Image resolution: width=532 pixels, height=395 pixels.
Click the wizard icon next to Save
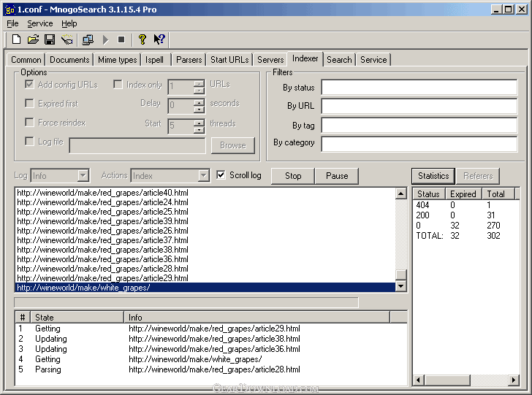pyautogui.click(x=66, y=39)
